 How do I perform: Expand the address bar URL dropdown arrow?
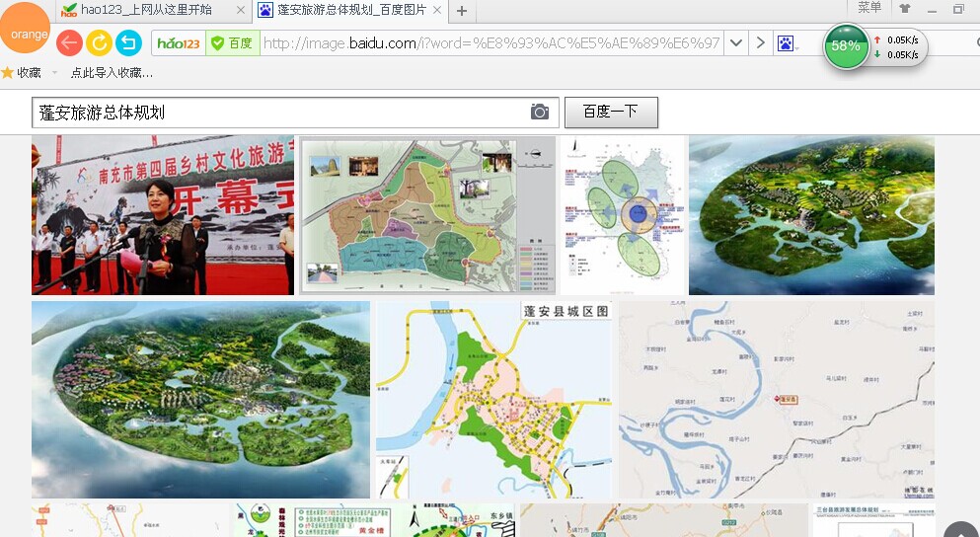735,43
